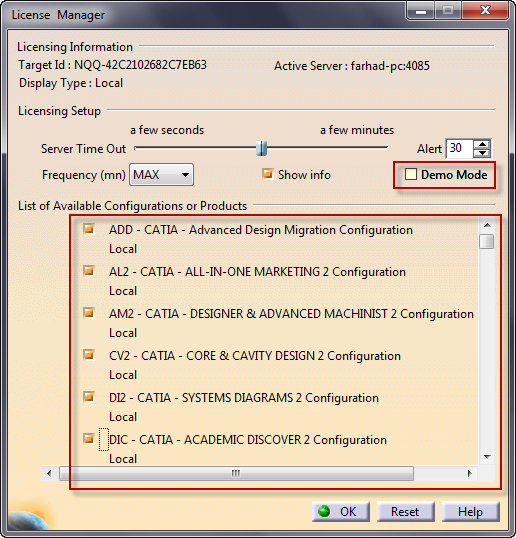Open Help for License Manager

[470, 512]
